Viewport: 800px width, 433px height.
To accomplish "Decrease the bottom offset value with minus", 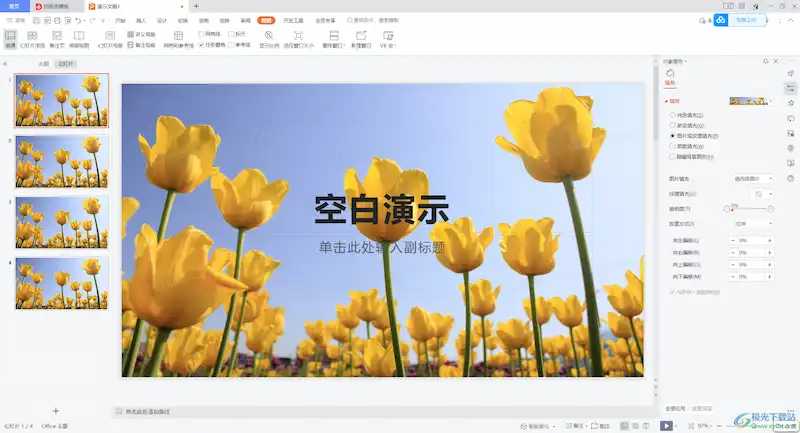I will pos(733,277).
